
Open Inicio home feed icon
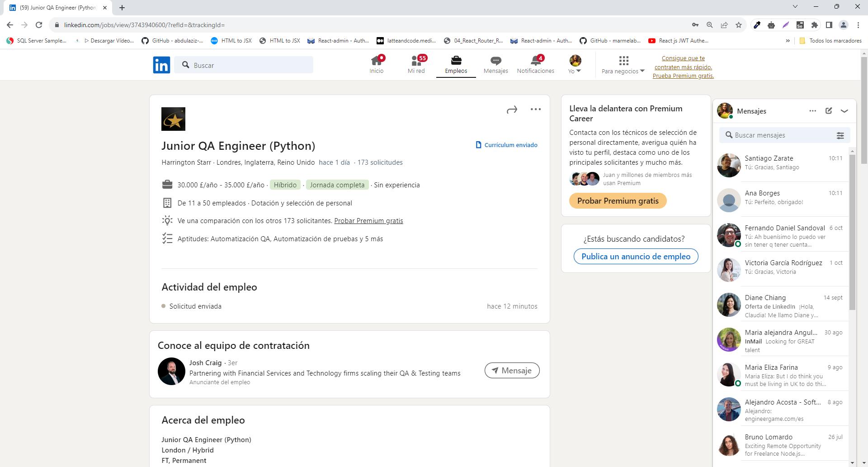[376, 65]
